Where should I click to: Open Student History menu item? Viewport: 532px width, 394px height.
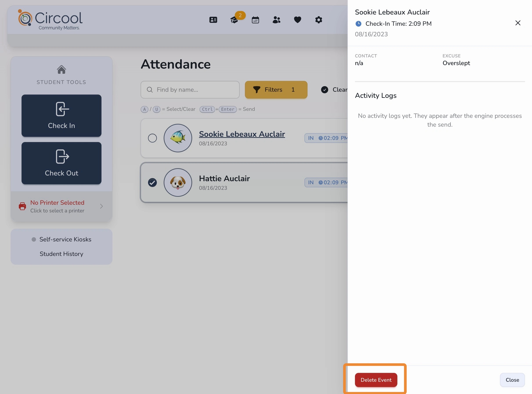tap(61, 254)
